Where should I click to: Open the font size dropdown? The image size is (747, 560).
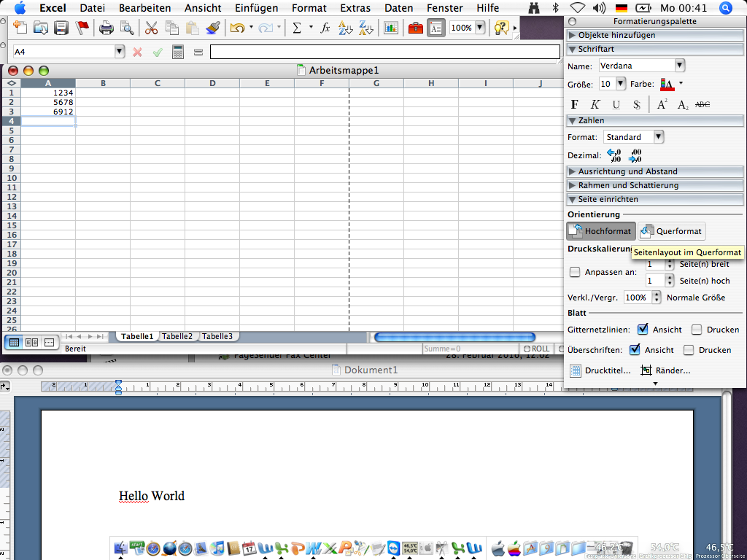[620, 84]
